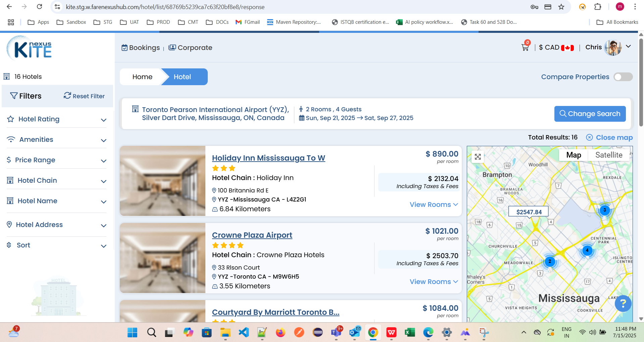Open the shopping cart icon

click(525, 47)
